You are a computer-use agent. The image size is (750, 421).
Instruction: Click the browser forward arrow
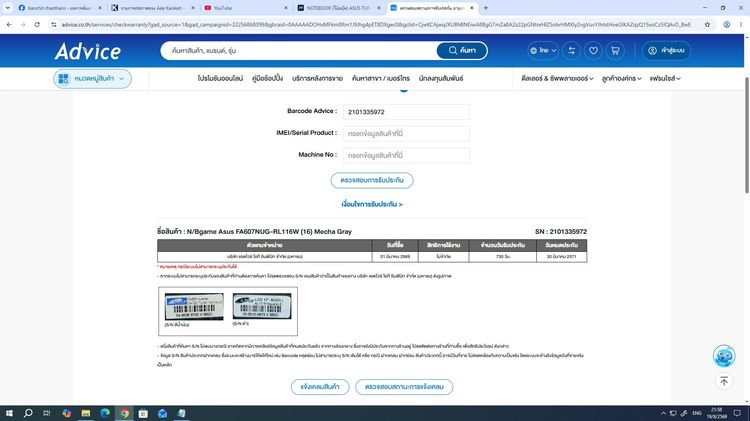(x=23, y=24)
